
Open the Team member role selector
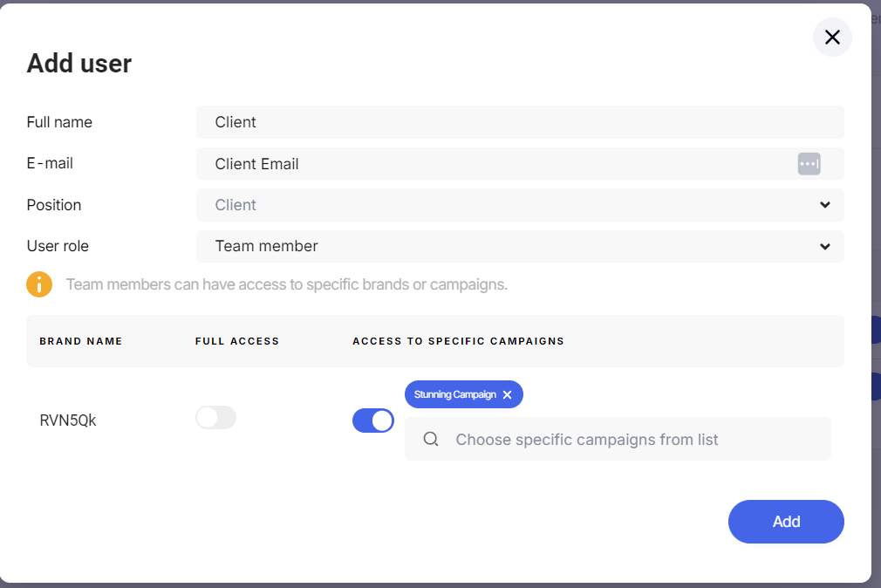pos(520,246)
